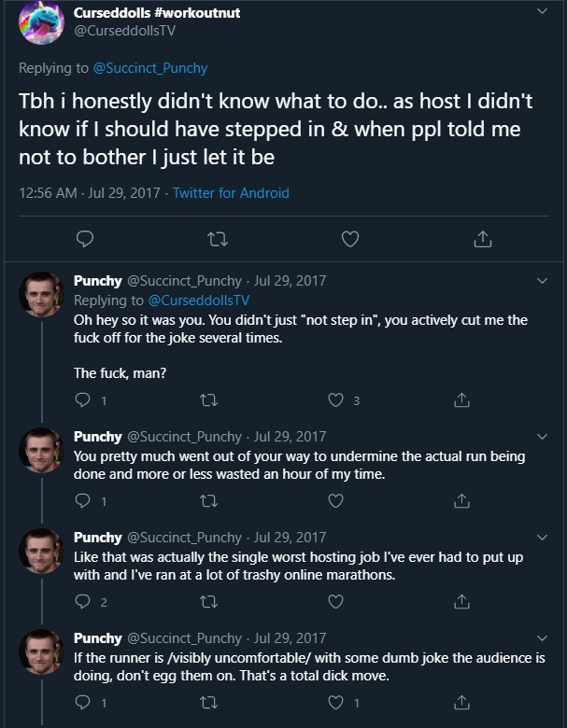Like the main Curseddolls tweet
Screen dimensions: 567x728
[x=350, y=239]
